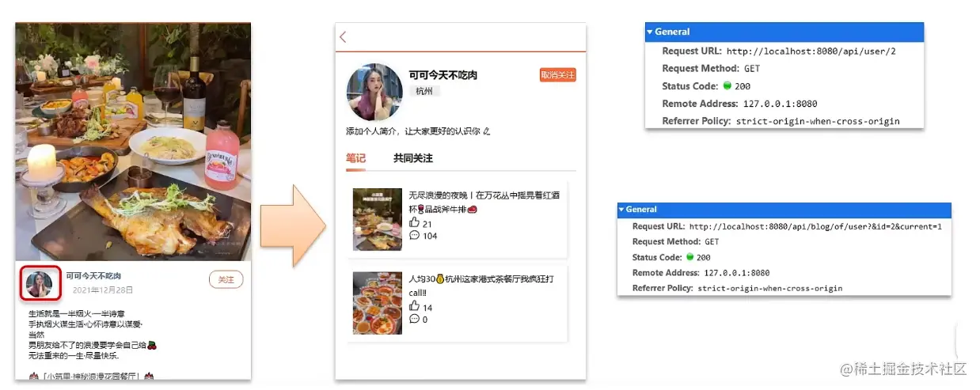Select the URL http://localhost:8080/api/user/2
Image resolution: width=980 pixels, height=390 pixels.
(811, 51)
